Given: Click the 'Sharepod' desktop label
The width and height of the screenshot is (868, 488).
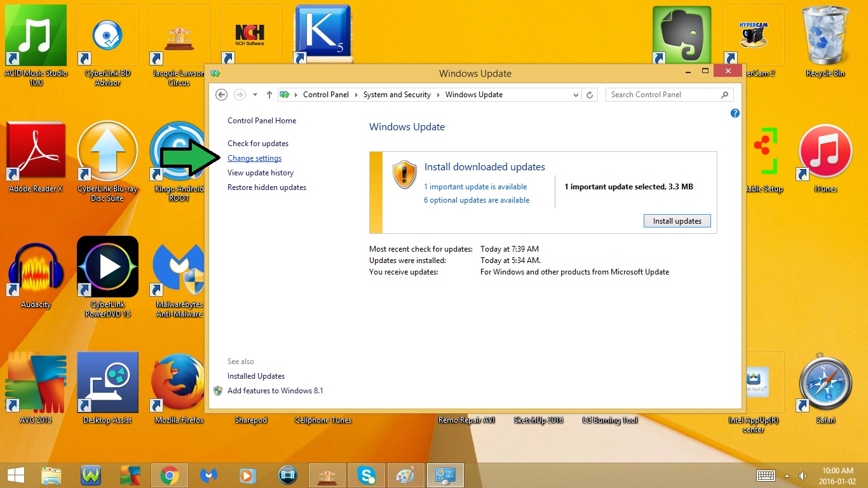Looking at the screenshot, I should 251,420.
